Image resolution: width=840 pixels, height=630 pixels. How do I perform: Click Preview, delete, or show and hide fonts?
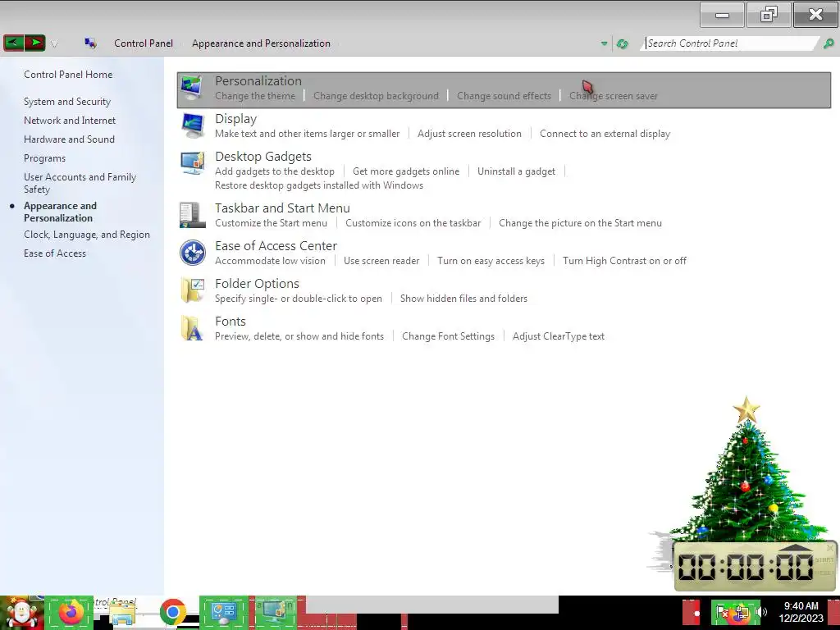299,336
